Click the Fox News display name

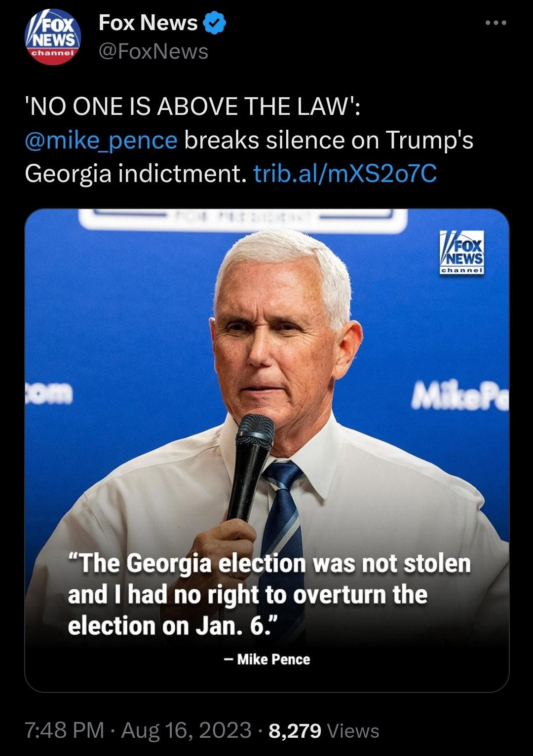coord(148,23)
